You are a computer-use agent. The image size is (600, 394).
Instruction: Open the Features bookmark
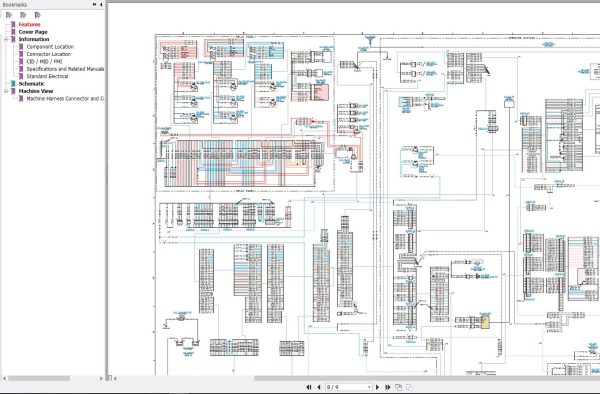pyautogui.click(x=29, y=24)
